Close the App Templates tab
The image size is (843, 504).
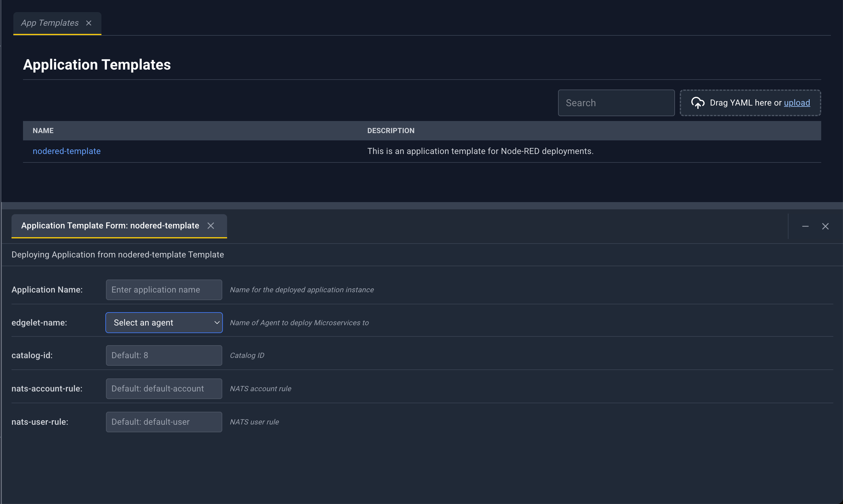[x=89, y=23]
